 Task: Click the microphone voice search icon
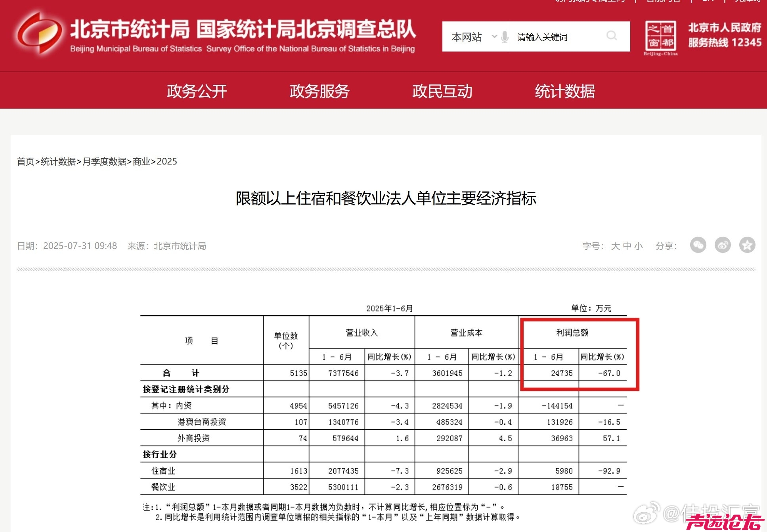[x=504, y=37]
